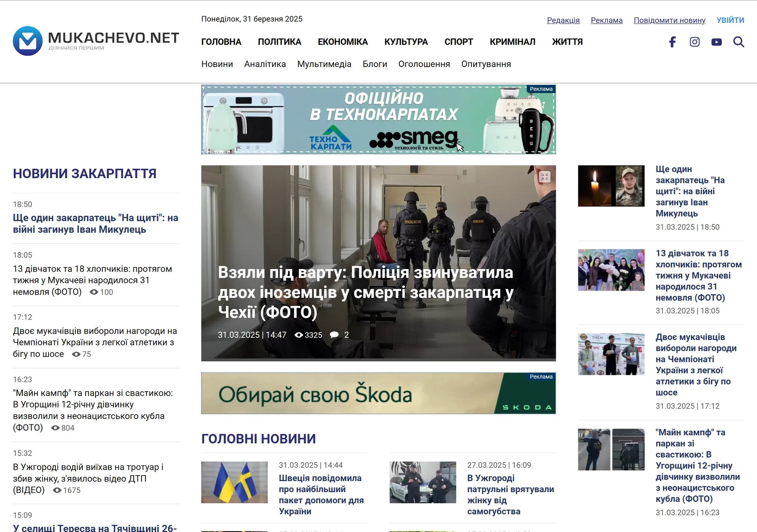Click the search magnifier icon
This screenshot has width=757, height=532.
click(x=739, y=42)
